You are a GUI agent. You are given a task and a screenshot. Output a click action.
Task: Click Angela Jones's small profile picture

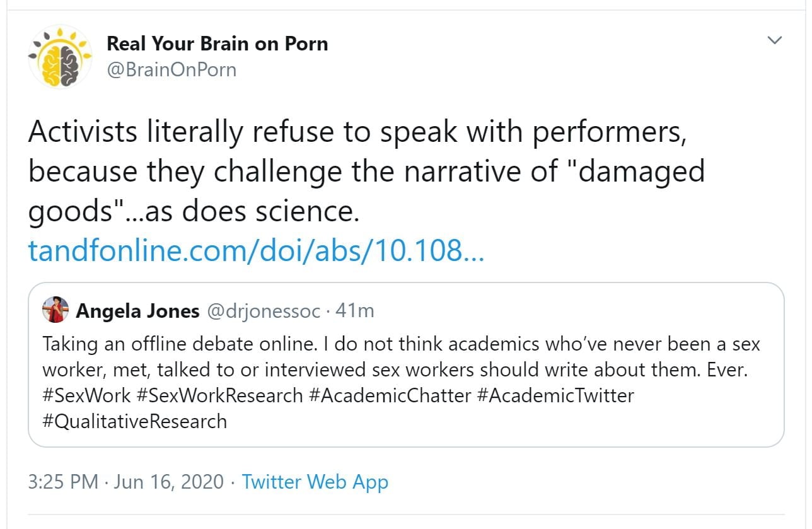55,310
